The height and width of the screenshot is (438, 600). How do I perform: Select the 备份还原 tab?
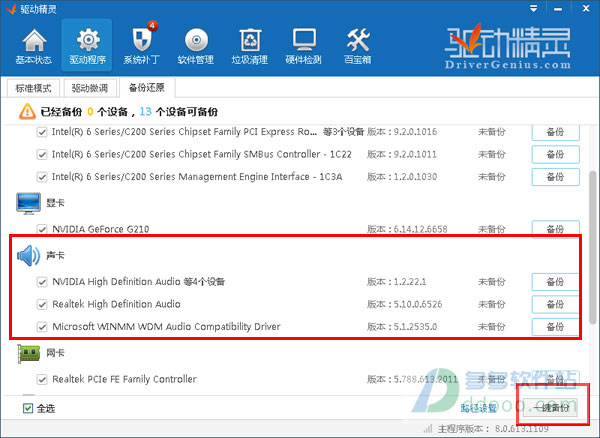pyautogui.click(x=147, y=88)
